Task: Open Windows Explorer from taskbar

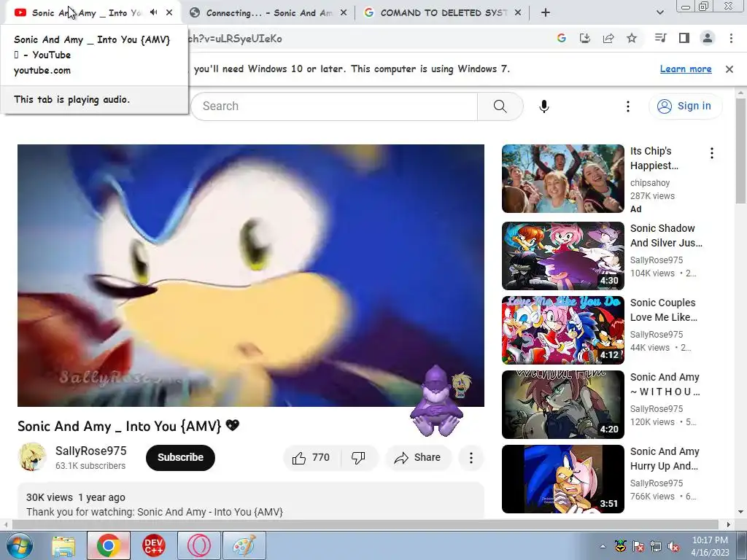Action: [63, 545]
